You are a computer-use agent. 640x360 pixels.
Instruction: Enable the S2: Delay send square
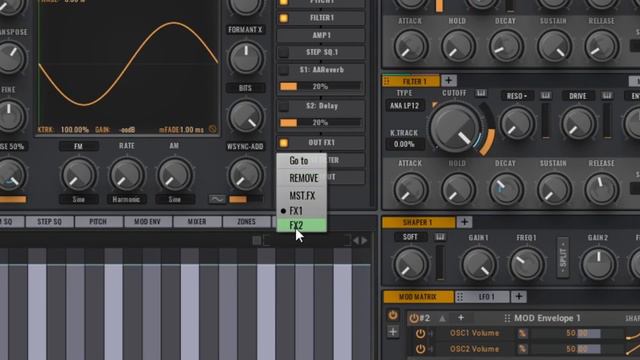pos(284,106)
